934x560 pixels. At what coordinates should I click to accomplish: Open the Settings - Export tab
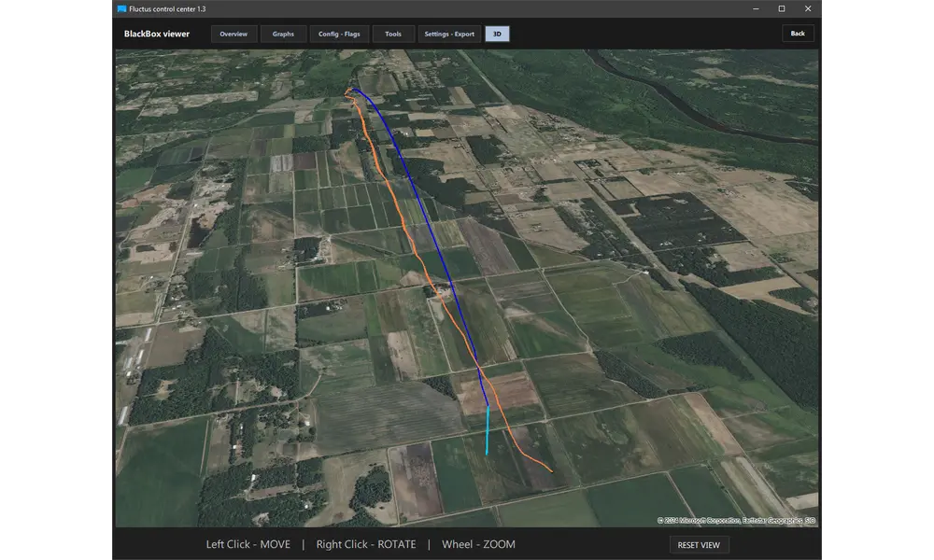pos(449,34)
